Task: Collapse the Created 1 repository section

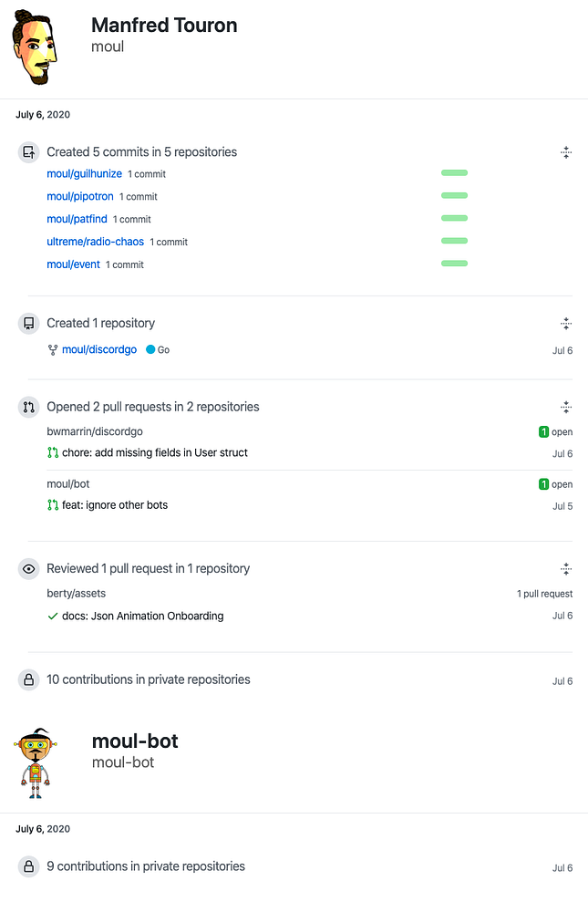Action: click(566, 324)
